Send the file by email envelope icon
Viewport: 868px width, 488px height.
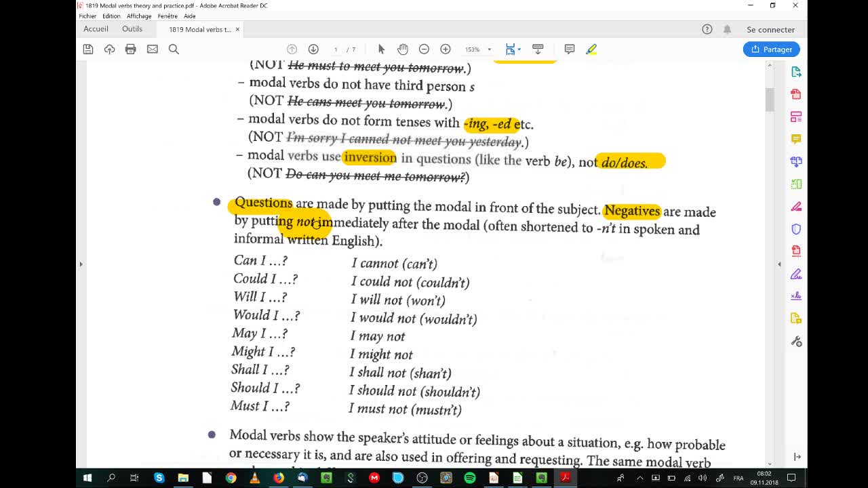[x=153, y=49]
